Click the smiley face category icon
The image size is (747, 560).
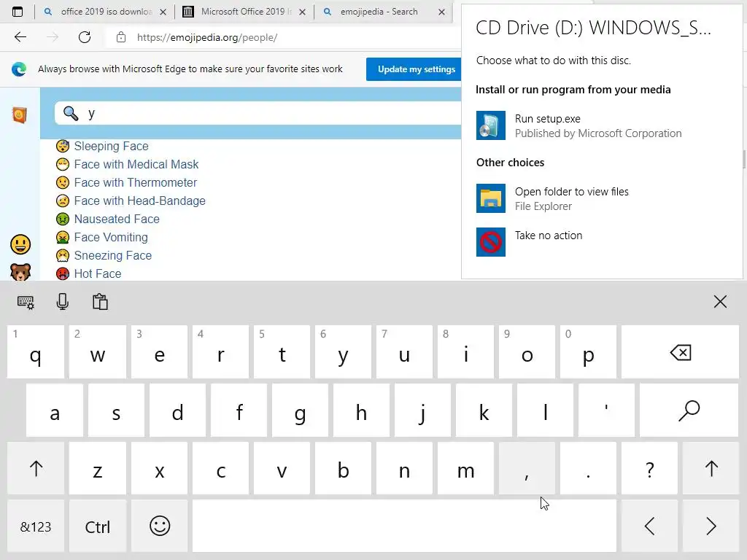(20, 244)
